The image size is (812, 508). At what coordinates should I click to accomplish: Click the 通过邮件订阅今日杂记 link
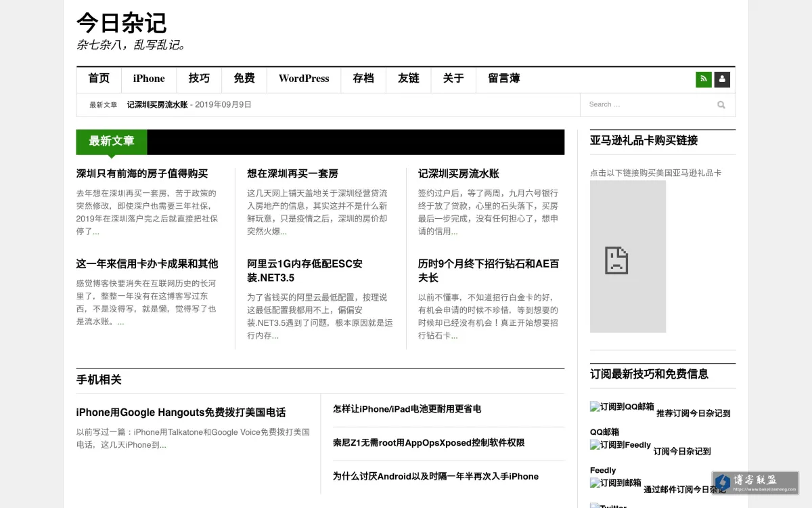click(x=685, y=489)
